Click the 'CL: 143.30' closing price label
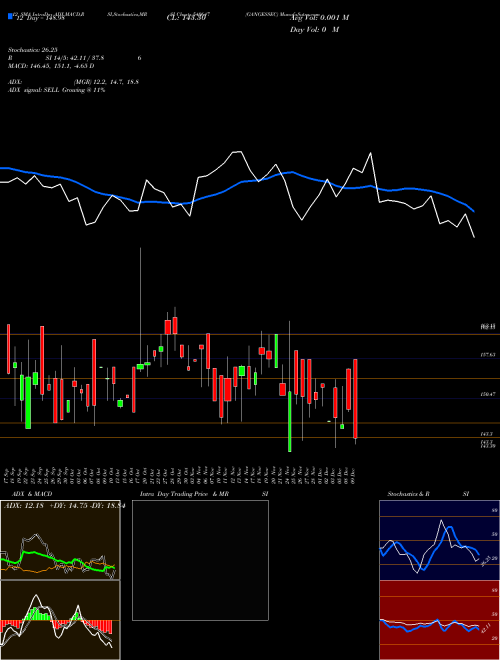Viewport: 500px width, 660px height. coord(186,18)
